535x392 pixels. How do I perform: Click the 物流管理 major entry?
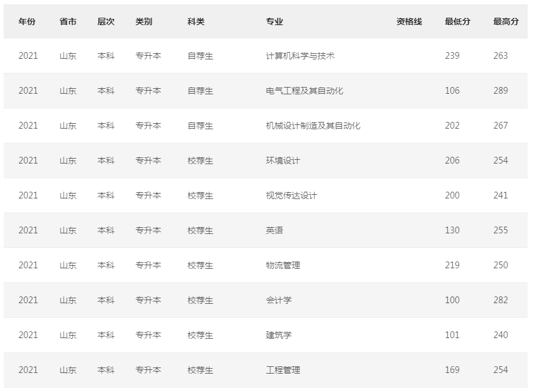pos(283,265)
